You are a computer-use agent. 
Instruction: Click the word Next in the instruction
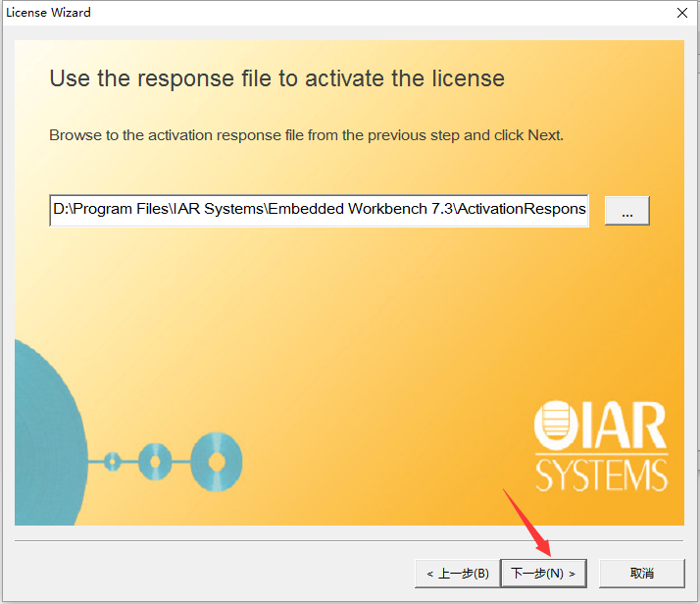544,135
